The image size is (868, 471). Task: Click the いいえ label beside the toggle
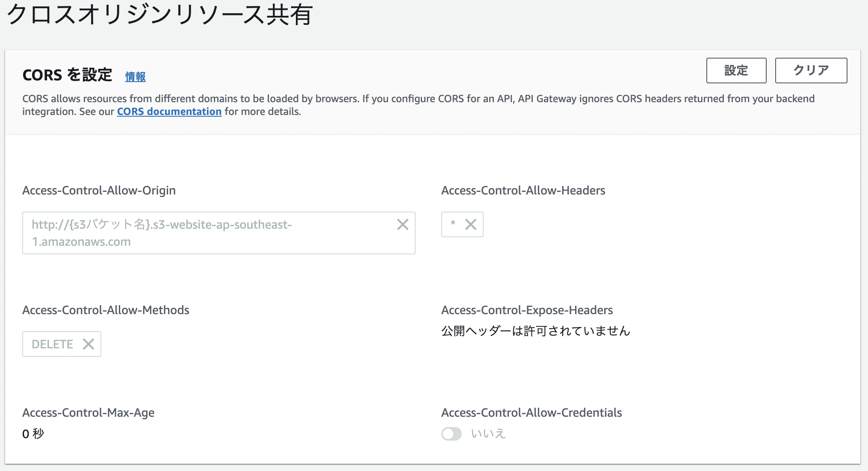click(x=488, y=434)
